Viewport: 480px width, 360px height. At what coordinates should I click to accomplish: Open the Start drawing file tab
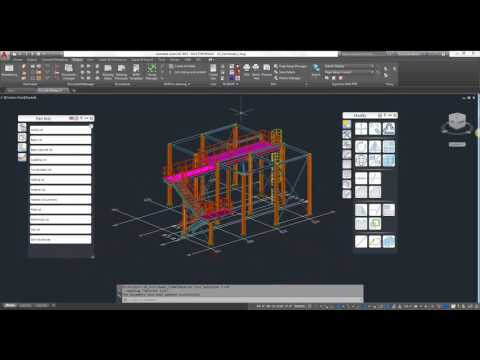pyautogui.click(x=11, y=90)
